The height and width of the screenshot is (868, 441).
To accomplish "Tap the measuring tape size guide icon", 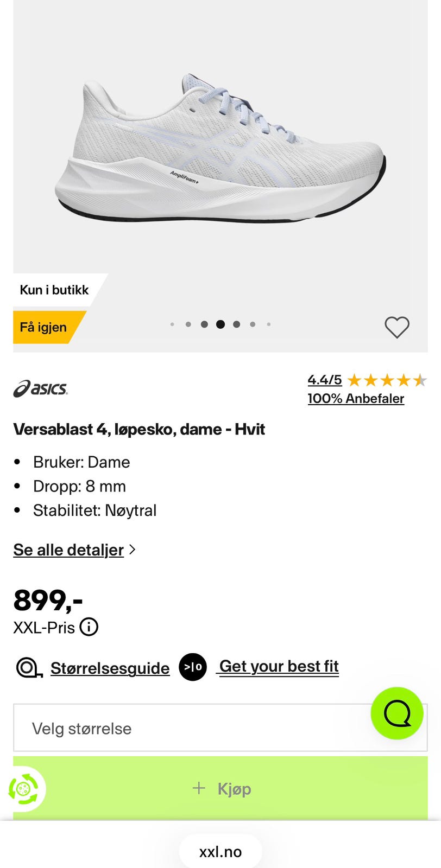I will click(x=29, y=668).
